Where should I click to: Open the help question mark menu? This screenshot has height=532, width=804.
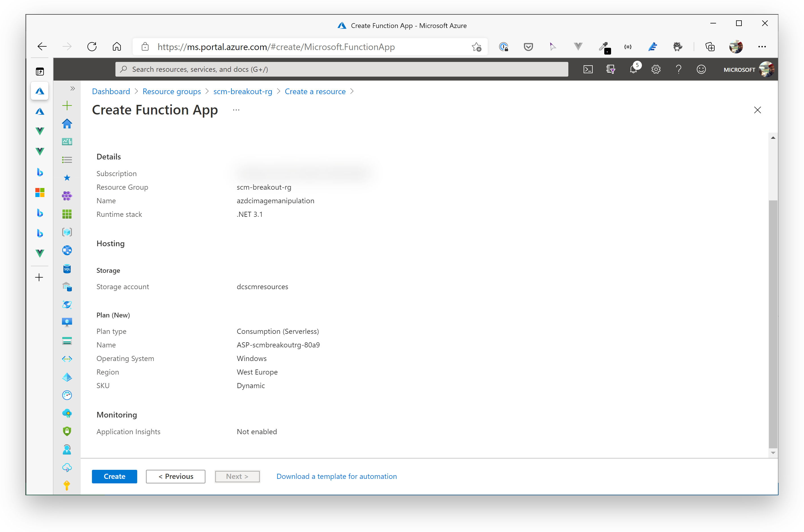678,70
